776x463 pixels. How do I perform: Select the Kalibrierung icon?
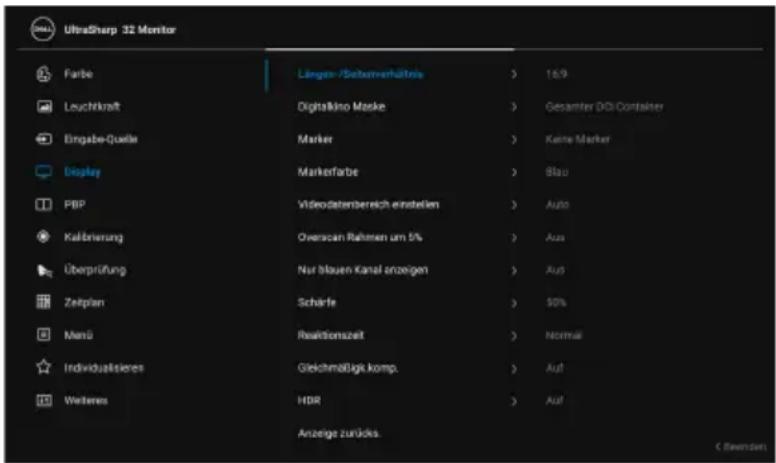[x=44, y=237]
